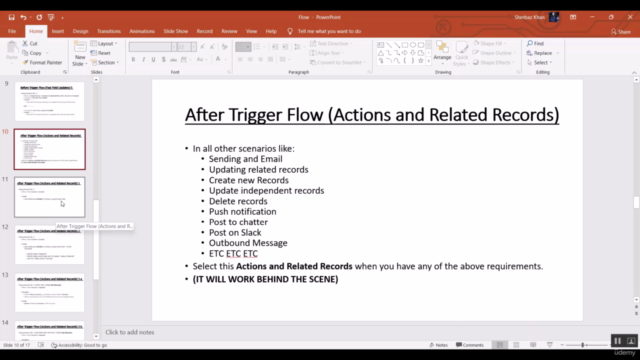Viewport: 640px width, 360px height.
Task: Open the Transitions tab
Action: tap(109, 31)
